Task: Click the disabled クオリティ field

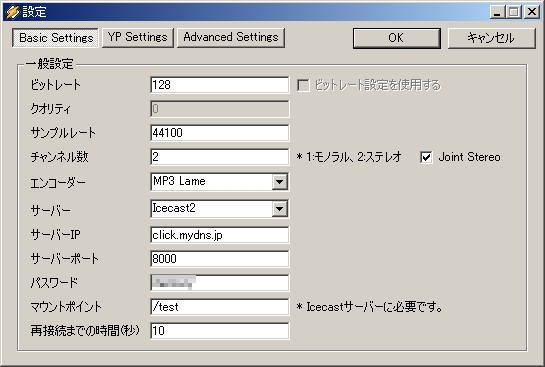Action: point(220,109)
